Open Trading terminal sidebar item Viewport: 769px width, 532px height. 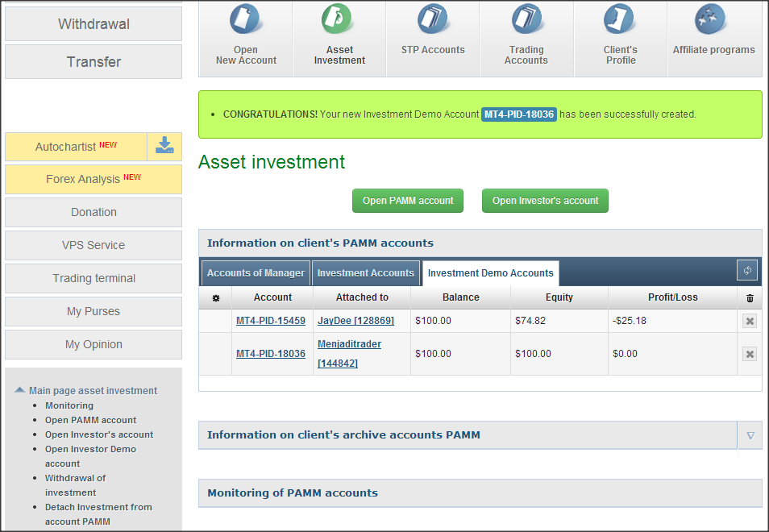pos(94,278)
